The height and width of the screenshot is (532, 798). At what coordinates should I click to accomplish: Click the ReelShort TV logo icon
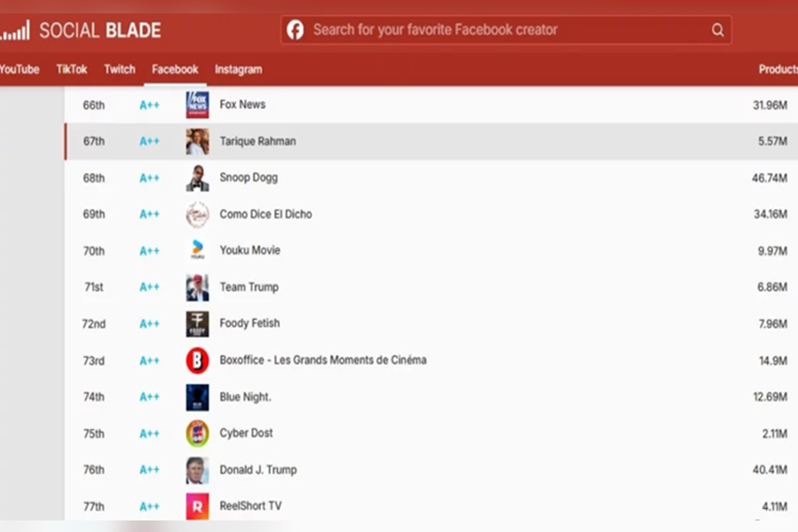coord(197,506)
